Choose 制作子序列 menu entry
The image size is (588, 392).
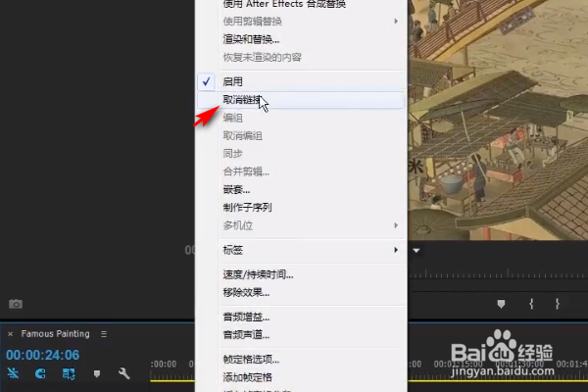click(x=301, y=208)
